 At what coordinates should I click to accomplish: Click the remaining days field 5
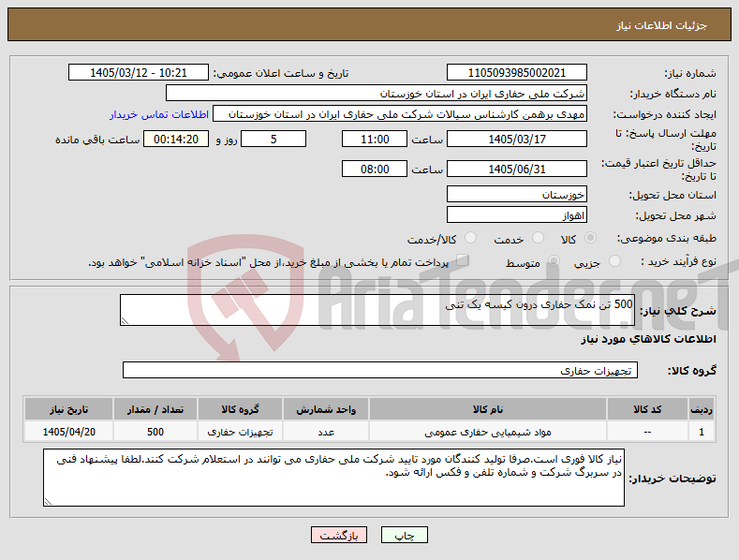click(x=273, y=139)
